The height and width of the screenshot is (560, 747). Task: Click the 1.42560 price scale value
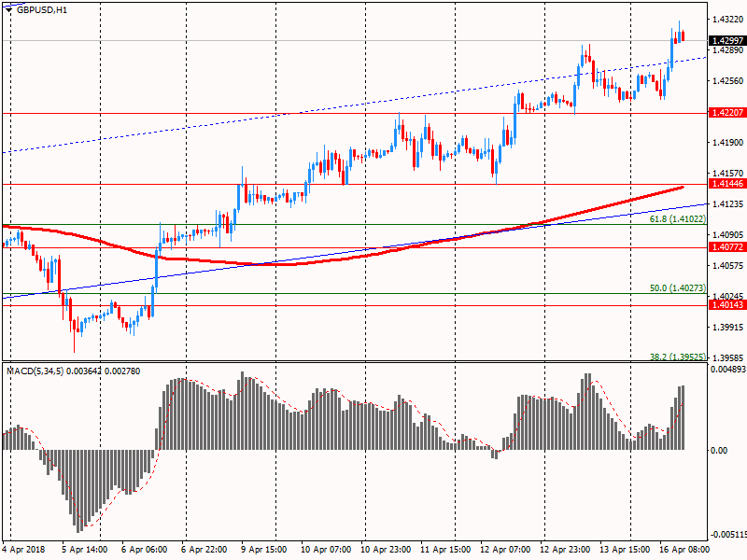pyautogui.click(x=727, y=81)
